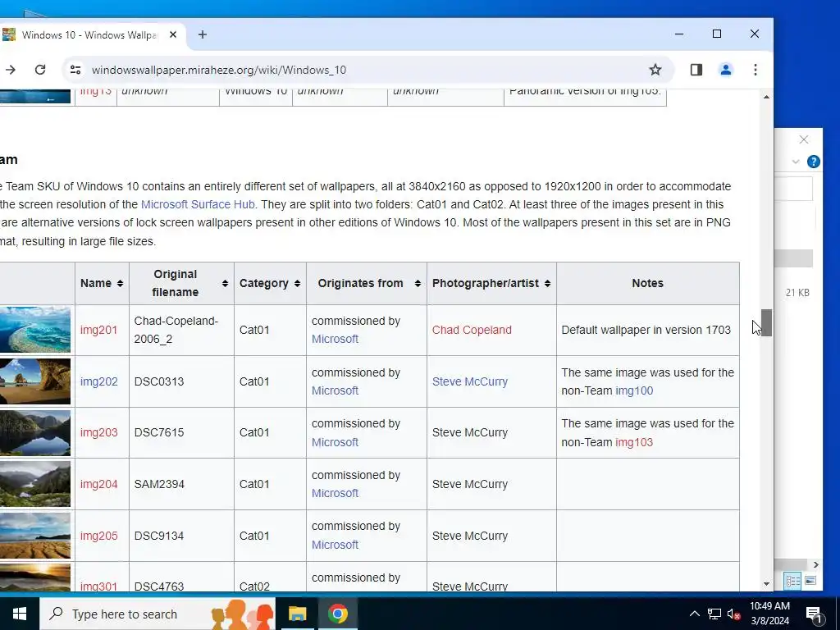Viewport: 840px width, 630px height.
Task: Open the img103 link in Notes
Action: click(x=634, y=442)
